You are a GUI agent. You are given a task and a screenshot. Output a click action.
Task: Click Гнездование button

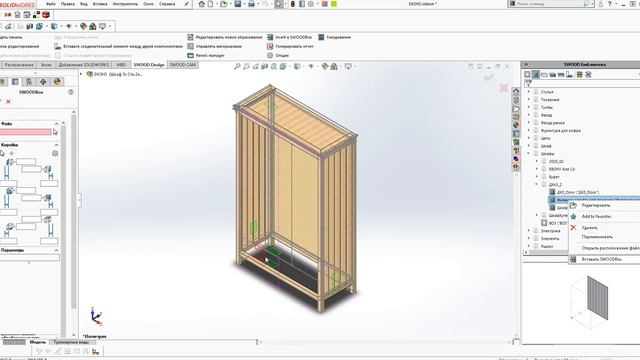335,37
